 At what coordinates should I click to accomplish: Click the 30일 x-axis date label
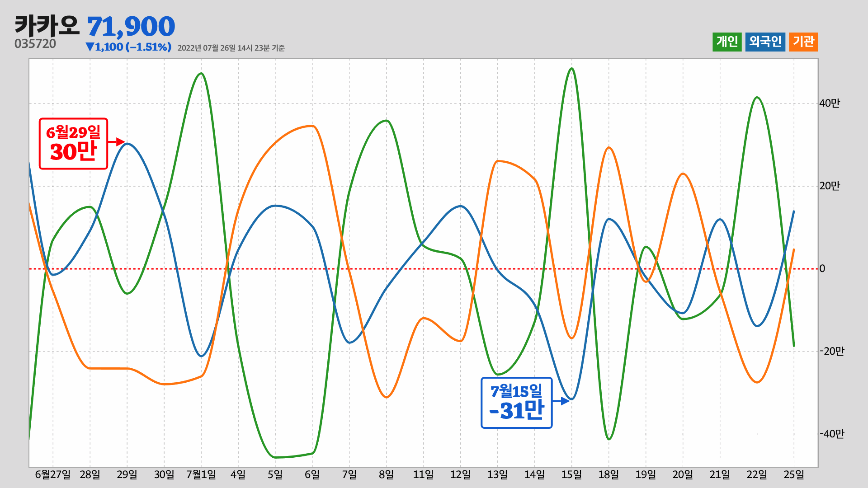point(164,475)
